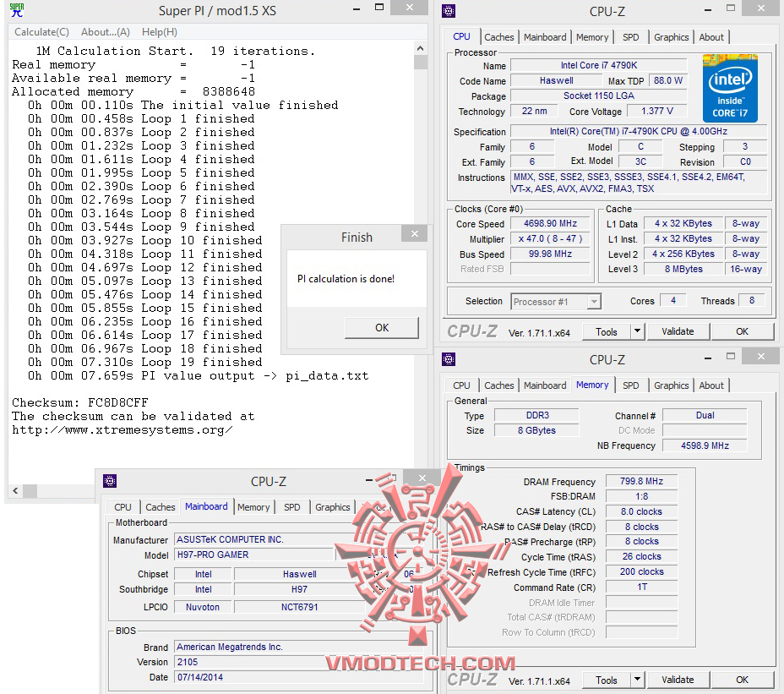The image size is (784, 694).
Task: Maximize the Super PI window
Action: point(379,8)
